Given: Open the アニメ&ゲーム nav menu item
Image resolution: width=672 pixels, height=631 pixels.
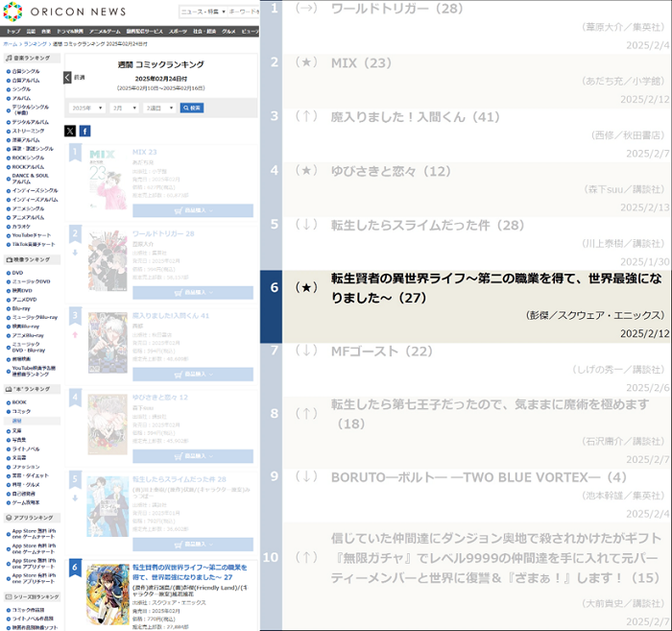Looking at the screenshot, I should click(x=105, y=32).
